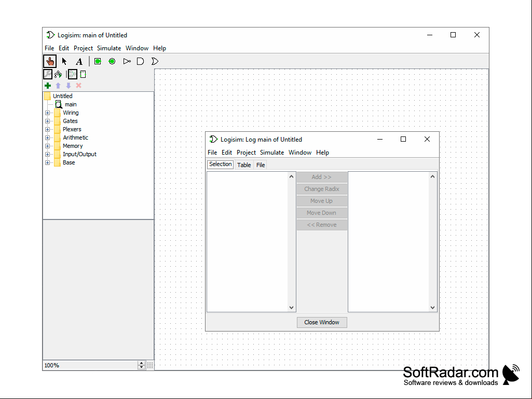Click the main circuit magnifier icon
This screenshot has height=399, width=532.
[x=59, y=104]
